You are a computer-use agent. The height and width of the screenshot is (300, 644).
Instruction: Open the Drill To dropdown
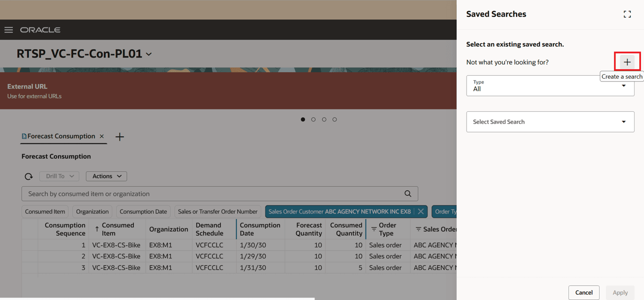(59, 176)
